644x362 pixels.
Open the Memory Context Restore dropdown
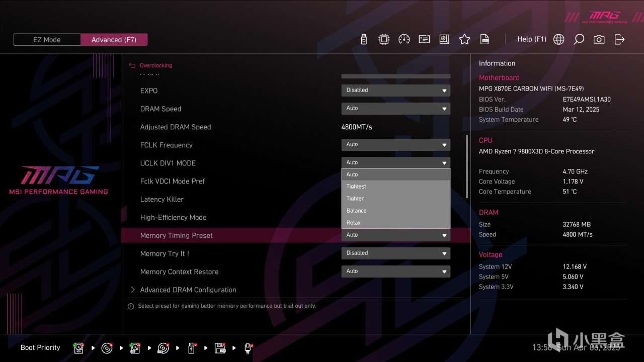tap(396, 271)
